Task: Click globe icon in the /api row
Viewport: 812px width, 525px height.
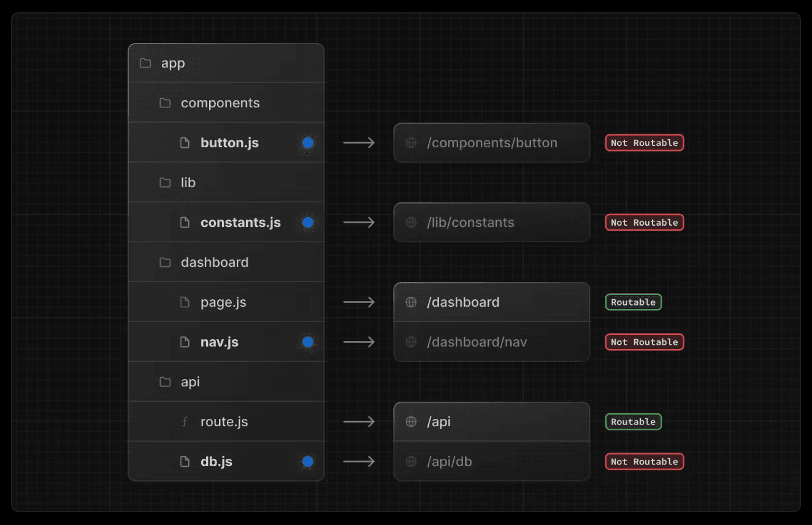Action: [412, 422]
